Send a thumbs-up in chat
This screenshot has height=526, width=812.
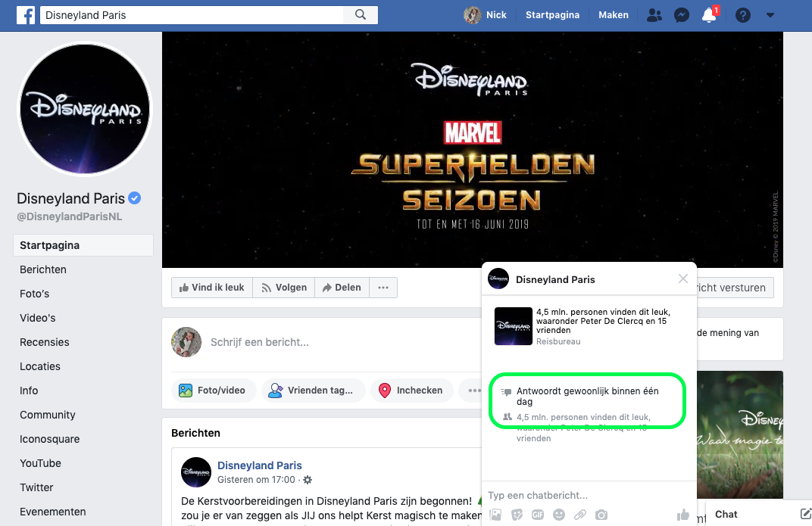point(683,515)
